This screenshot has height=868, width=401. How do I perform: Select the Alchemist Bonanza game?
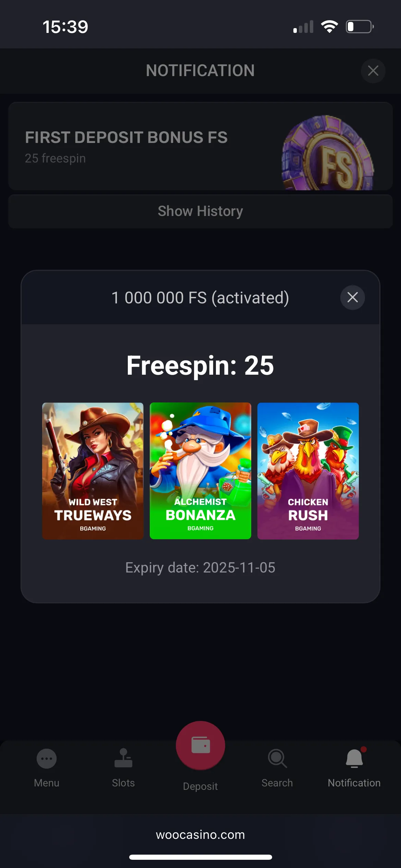tap(200, 471)
